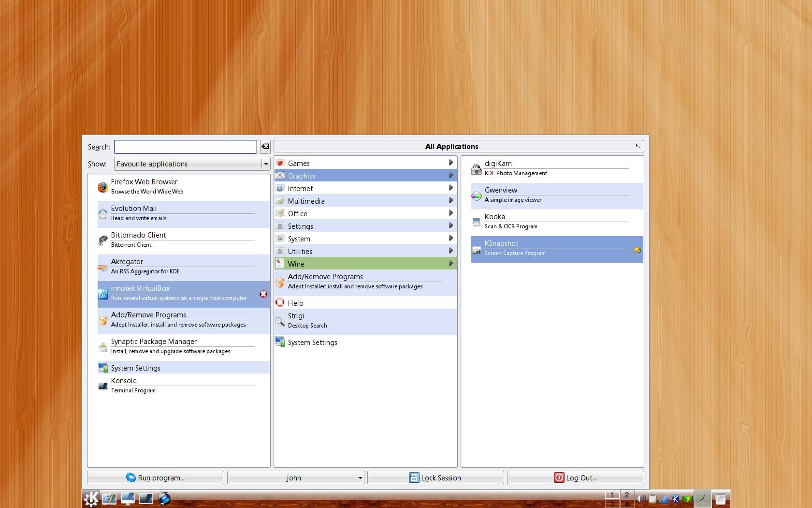This screenshot has height=508, width=812.
Task: Launch KSnapshot Screen Capture Program
Action: (557, 249)
